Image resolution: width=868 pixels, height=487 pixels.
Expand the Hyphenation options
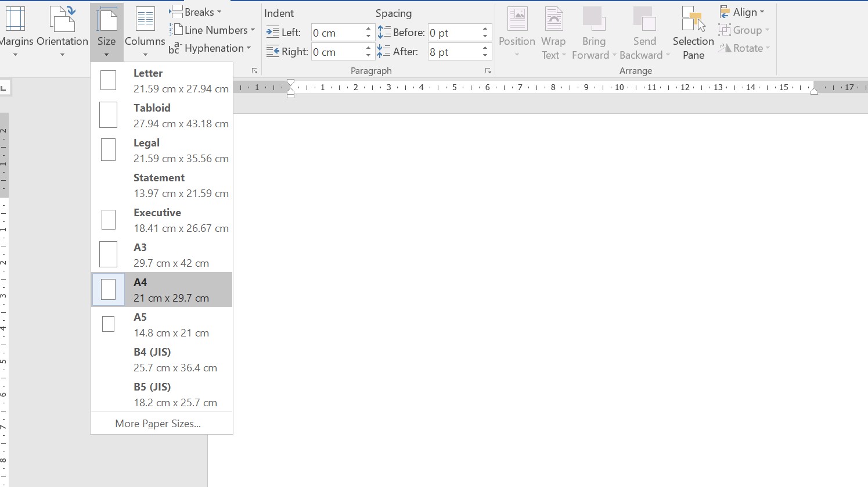coord(210,48)
